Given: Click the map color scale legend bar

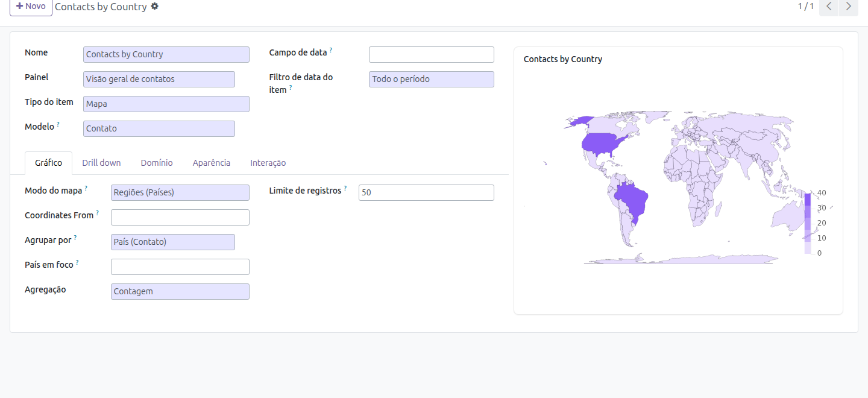Looking at the screenshot, I should click(808, 223).
